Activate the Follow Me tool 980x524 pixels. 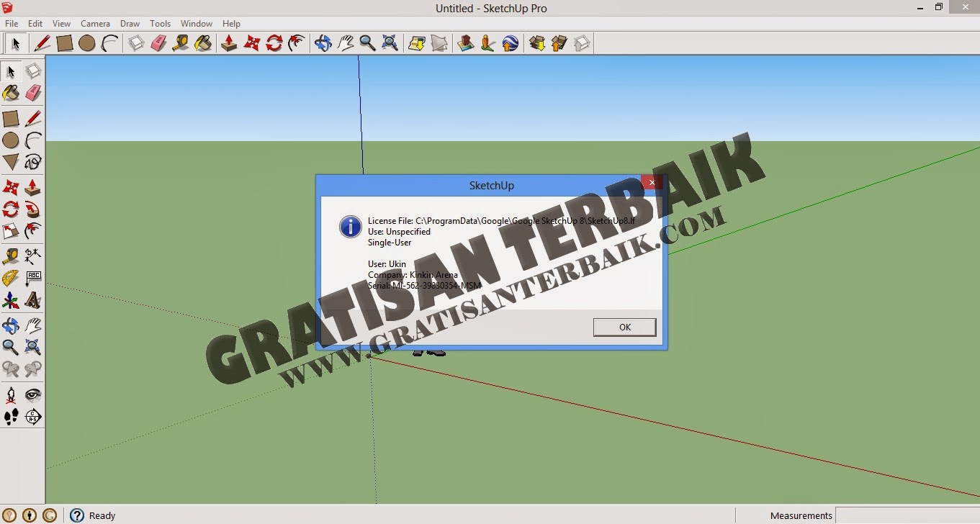pos(33,209)
